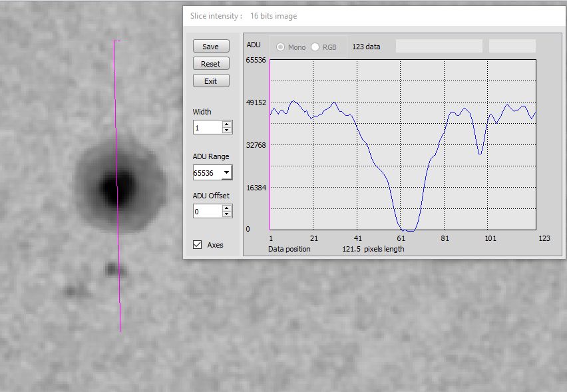Viewport: 567px width, 392px height.
Task: Increase Width with the up arrow
Action: [x=227, y=124]
